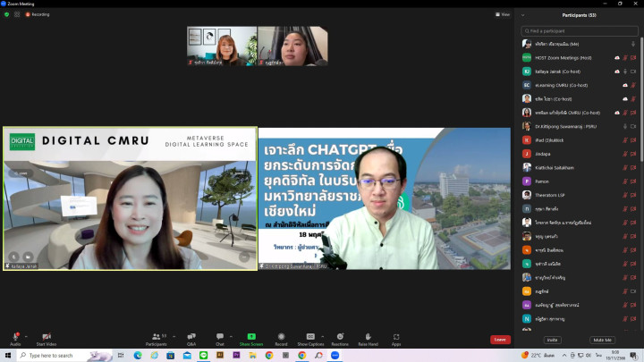Viewport: 644px width, 362px height.
Task: Switch to Zoom icon in taskbar
Action: 335,356
